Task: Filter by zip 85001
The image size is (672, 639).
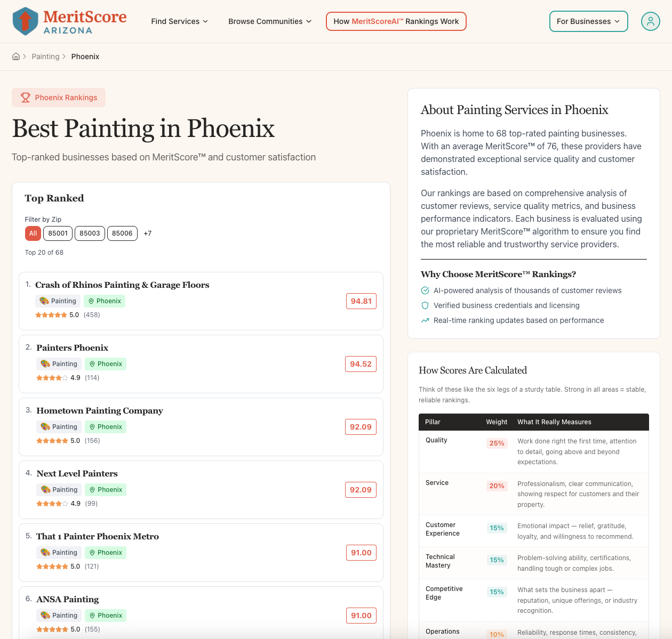Action: point(58,233)
